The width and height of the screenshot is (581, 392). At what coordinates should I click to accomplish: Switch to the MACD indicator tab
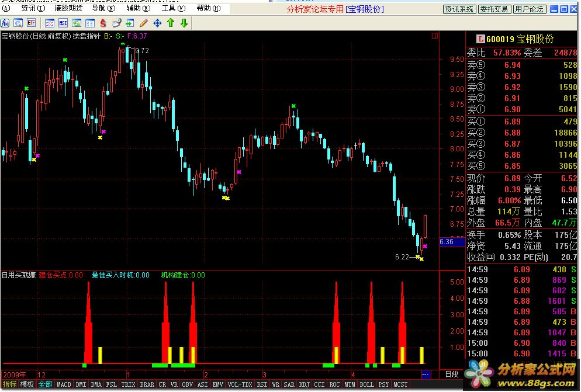click(64, 384)
